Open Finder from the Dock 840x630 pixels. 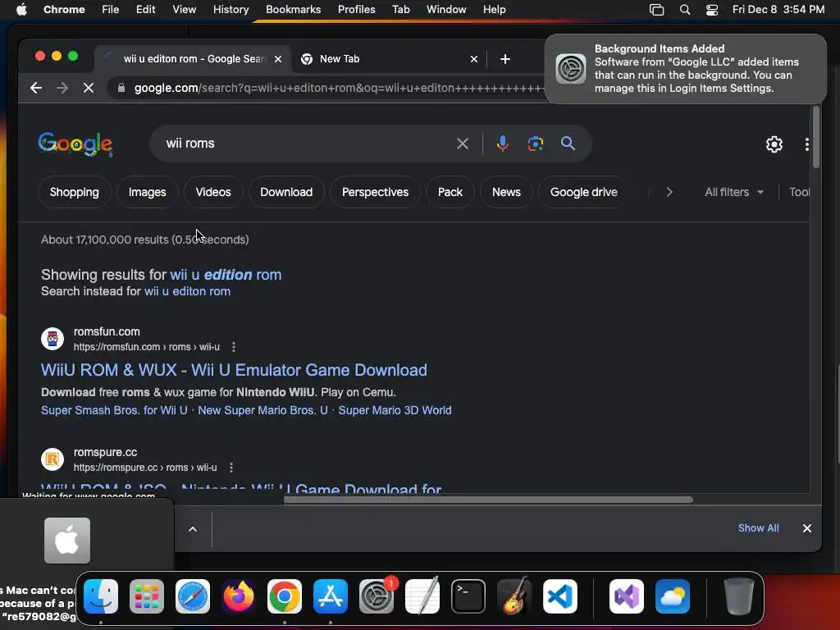pyautogui.click(x=101, y=596)
